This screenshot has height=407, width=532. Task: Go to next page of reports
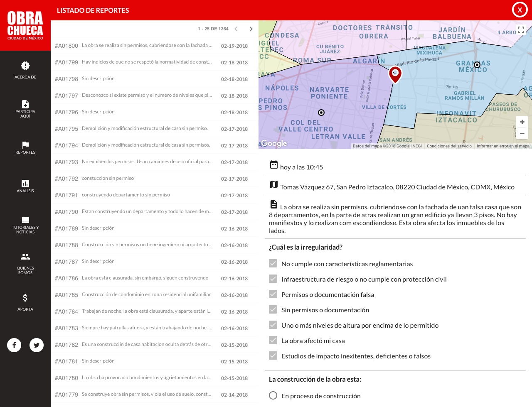(251, 29)
